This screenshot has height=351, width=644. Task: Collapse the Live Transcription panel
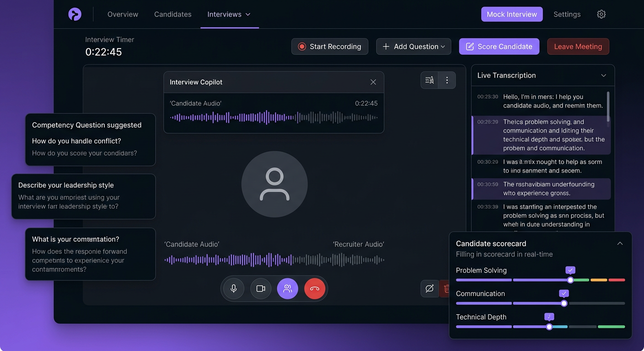pos(604,75)
